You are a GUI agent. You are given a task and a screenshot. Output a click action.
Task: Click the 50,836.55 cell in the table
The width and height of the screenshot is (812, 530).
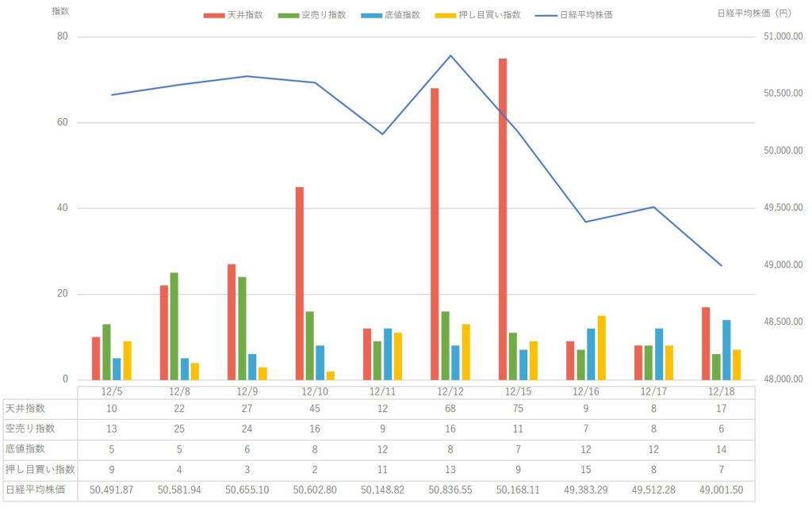[x=450, y=490]
